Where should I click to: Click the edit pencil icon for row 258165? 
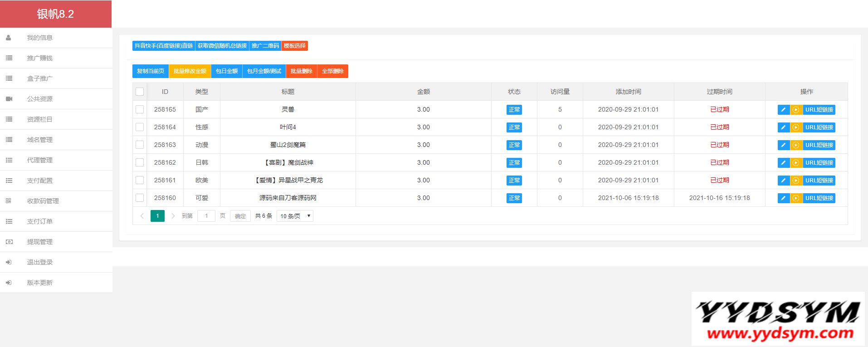coord(783,110)
